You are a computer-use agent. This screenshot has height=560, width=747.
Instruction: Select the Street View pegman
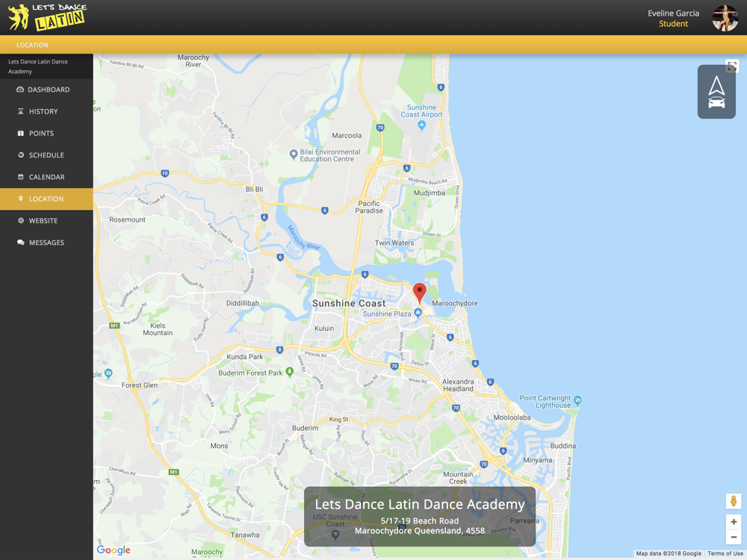[x=734, y=501]
